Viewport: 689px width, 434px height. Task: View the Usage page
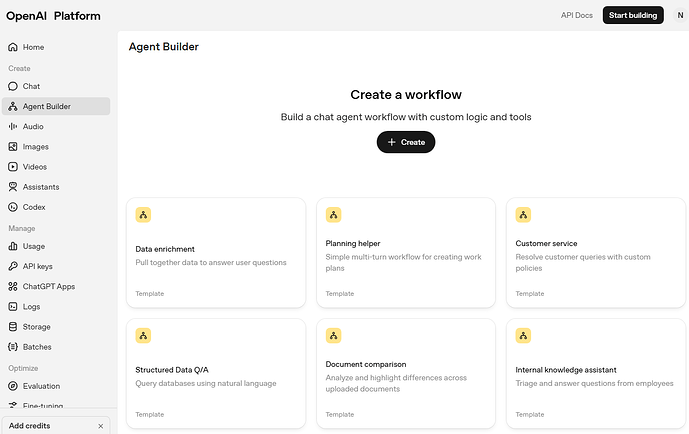56,246
